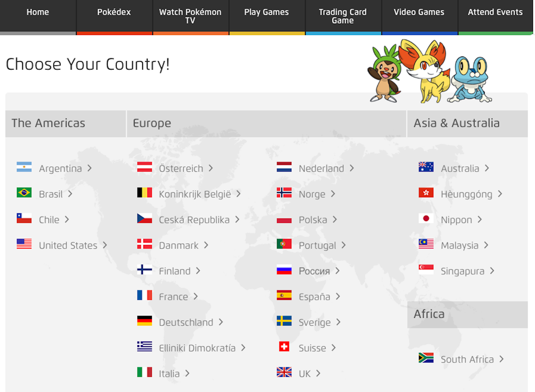Viewport: 535px width, 392px height.
Task: Click the Chespin Pokémon character image
Action: (x=384, y=74)
